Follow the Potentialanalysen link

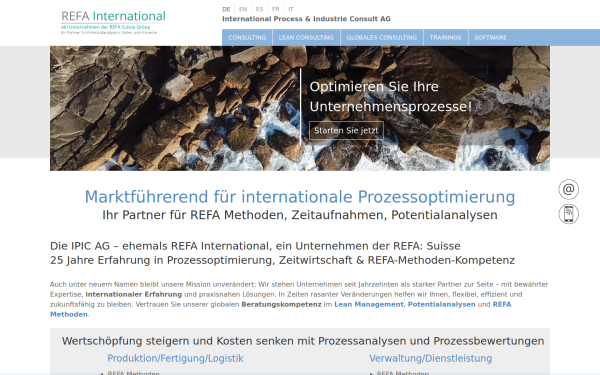pos(442,305)
